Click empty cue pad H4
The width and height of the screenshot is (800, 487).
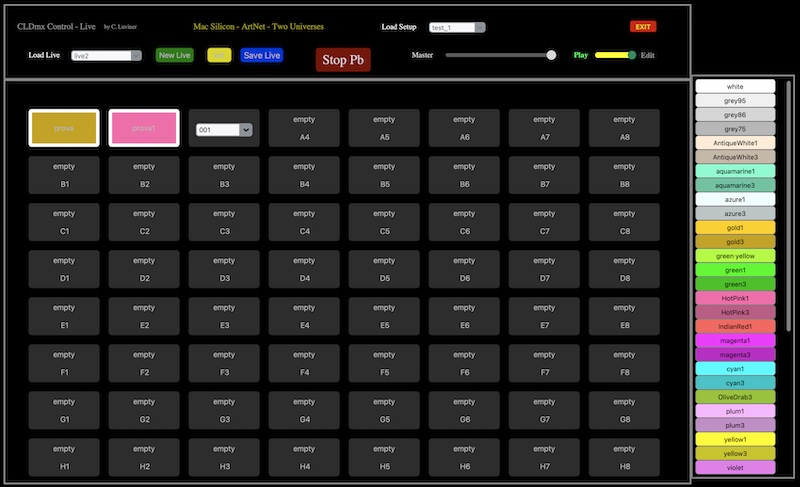click(x=304, y=457)
